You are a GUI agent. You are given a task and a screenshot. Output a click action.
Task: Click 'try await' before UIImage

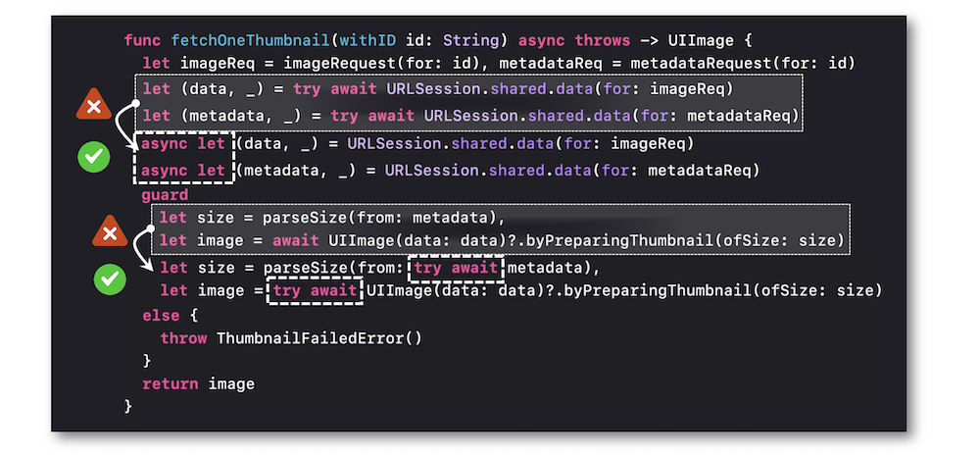point(315,290)
